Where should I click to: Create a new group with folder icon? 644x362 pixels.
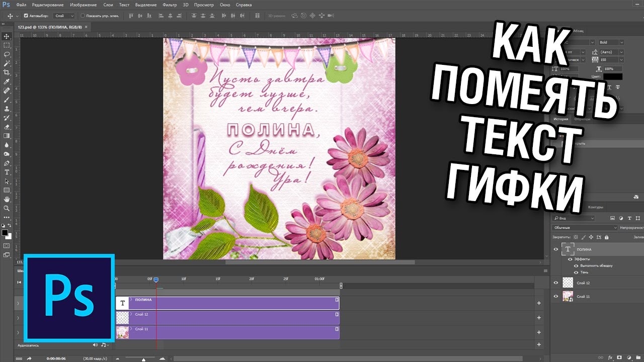coord(638,358)
